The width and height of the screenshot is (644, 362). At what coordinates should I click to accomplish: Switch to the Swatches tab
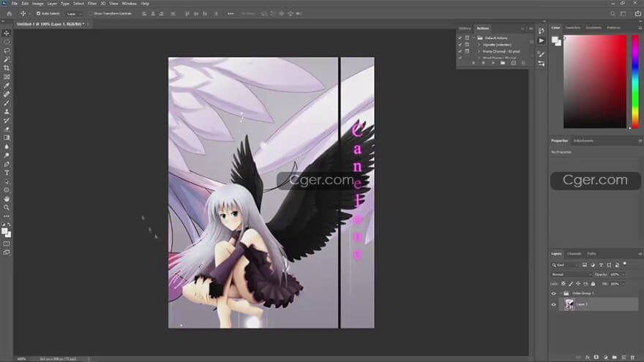coord(573,28)
